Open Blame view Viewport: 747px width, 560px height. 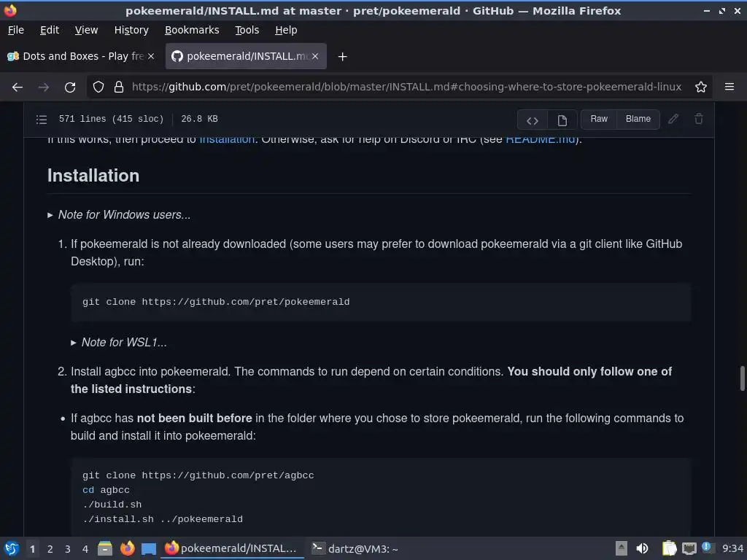[x=638, y=119]
